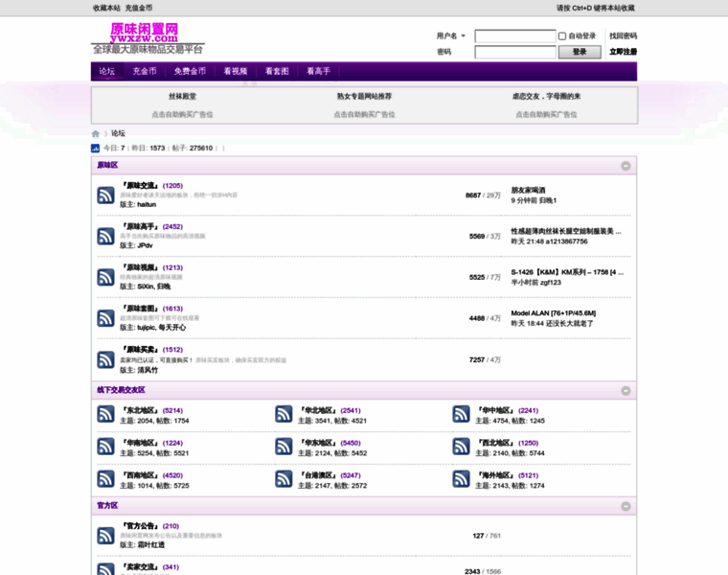Open the 『官方公告』 forum board

pyautogui.click(x=140, y=526)
